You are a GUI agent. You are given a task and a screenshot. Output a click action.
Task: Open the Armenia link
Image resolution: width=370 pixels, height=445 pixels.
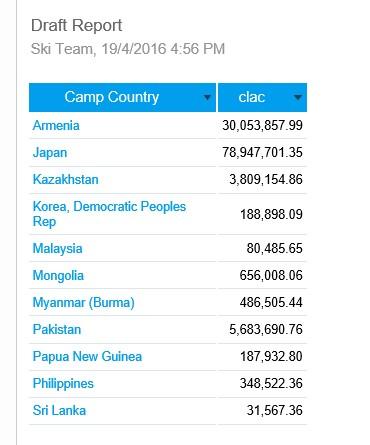point(56,126)
